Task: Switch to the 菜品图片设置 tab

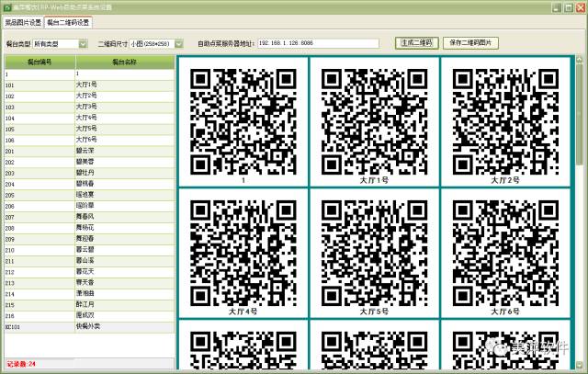Action: [x=23, y=22]
